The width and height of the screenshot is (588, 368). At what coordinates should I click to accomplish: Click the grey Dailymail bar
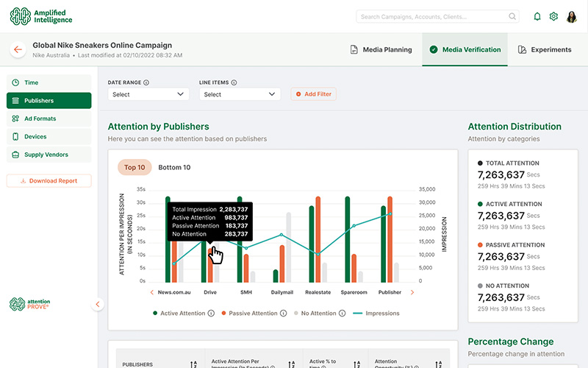point(289,247)
